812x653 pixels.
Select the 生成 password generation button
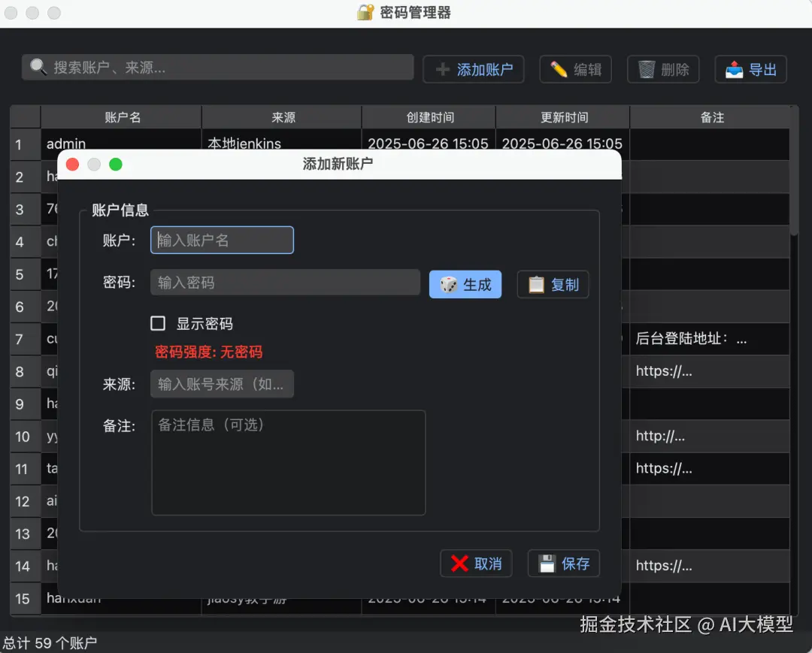[465, 284]
